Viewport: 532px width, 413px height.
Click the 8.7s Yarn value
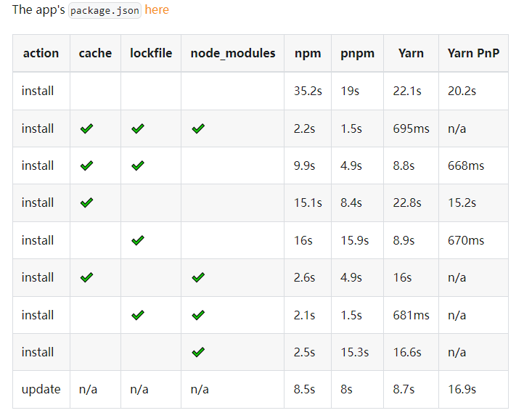[404, 389]
